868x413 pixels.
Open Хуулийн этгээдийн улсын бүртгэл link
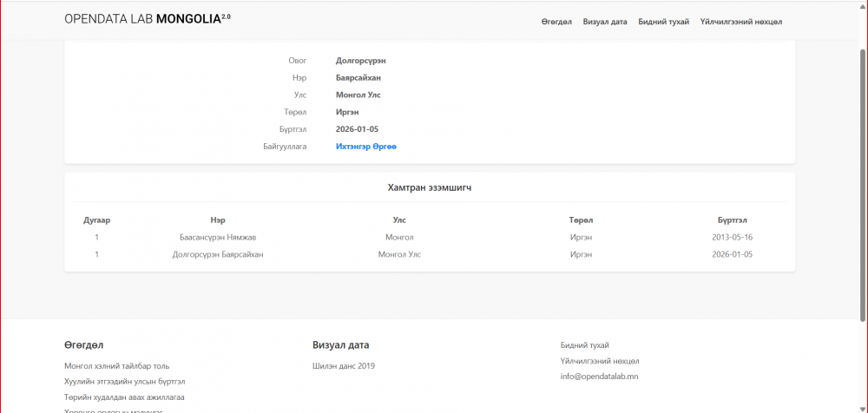click(x=124, y=381)
